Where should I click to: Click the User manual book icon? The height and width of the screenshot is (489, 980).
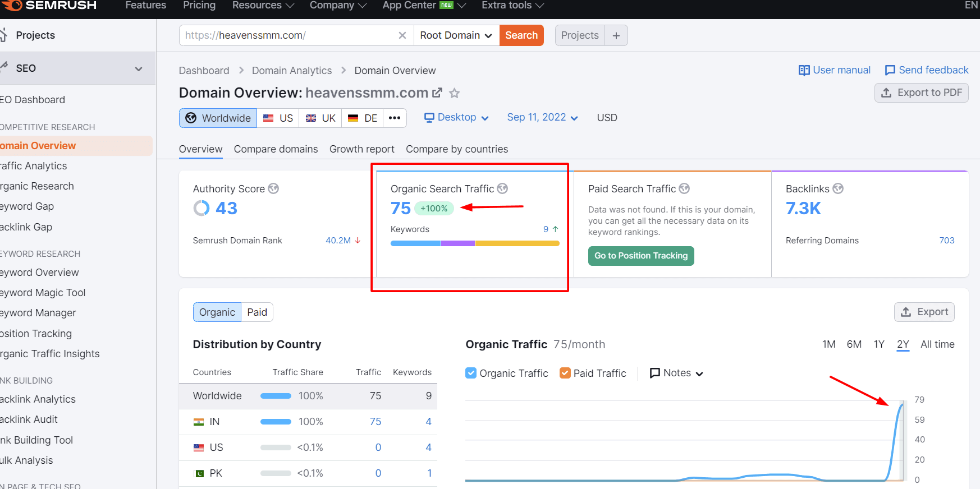(x=804, y=70)
